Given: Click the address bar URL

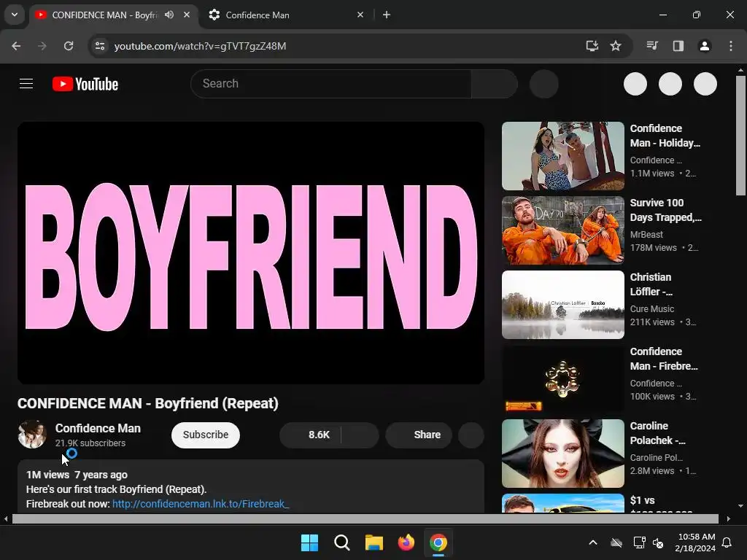Looking at the screenshot, I should coord(200,46).
